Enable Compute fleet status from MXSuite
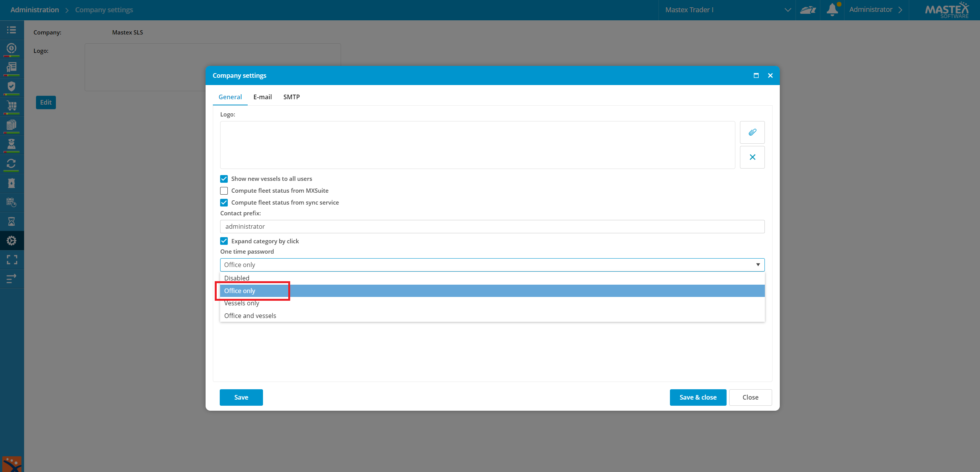This screenshot has height=472, width=980. (x=224, y=191)
